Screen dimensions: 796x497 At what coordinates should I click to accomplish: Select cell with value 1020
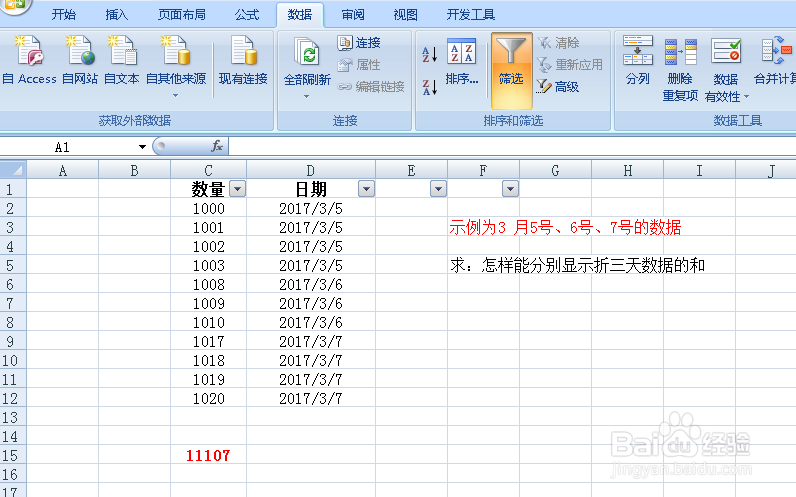209,399
